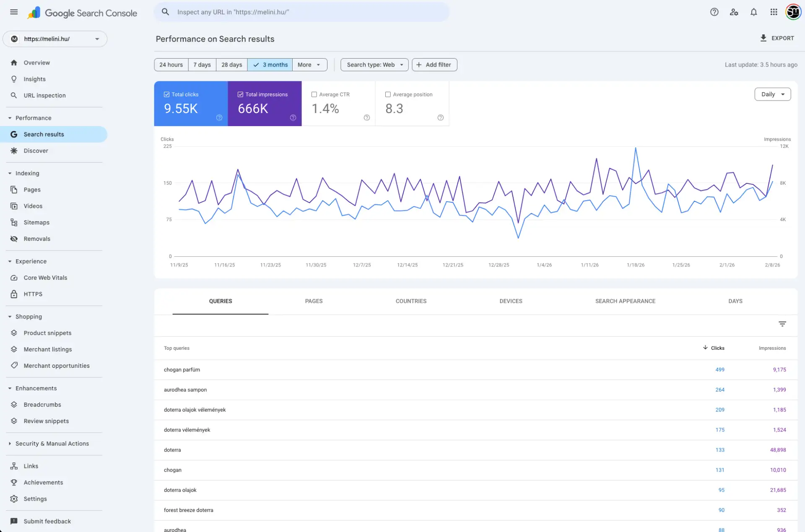Click the table filter rows icon
The height and width of the screenshot is (532, 805).
click(x=782, y=324)
